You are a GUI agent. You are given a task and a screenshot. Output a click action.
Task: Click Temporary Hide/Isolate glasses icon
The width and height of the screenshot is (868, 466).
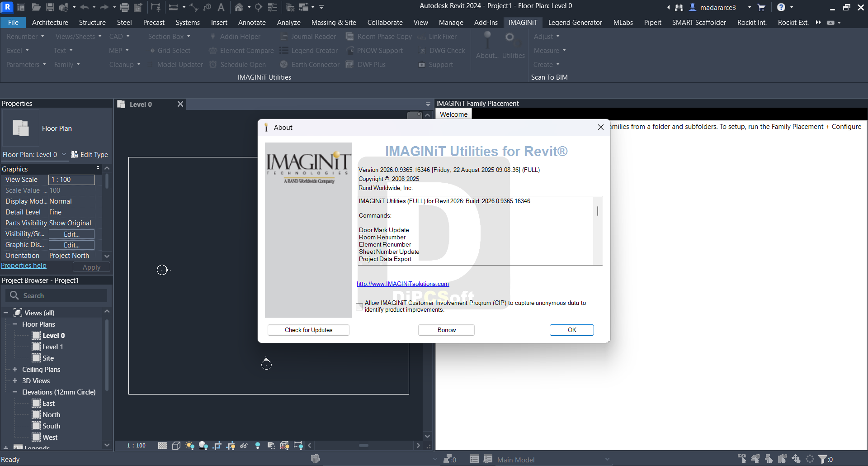(244, 446)
